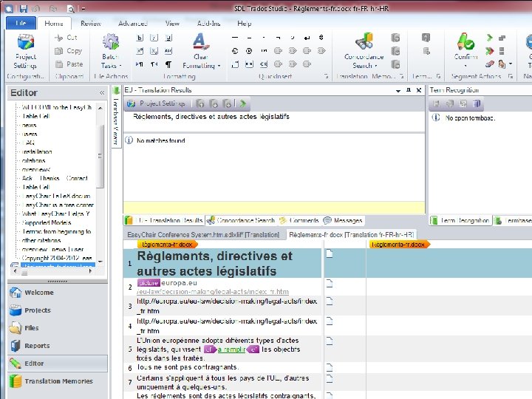532x399 pixels.
Task: Pin the Translation Results pane
Action: [409, 90]
